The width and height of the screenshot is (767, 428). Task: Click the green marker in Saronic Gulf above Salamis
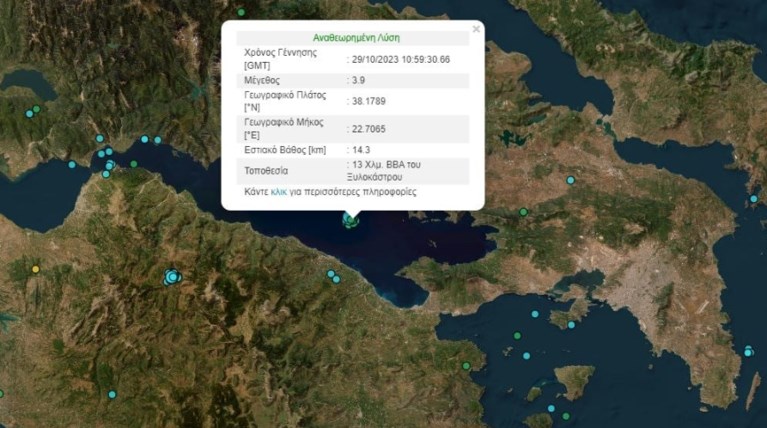point(517,335)
